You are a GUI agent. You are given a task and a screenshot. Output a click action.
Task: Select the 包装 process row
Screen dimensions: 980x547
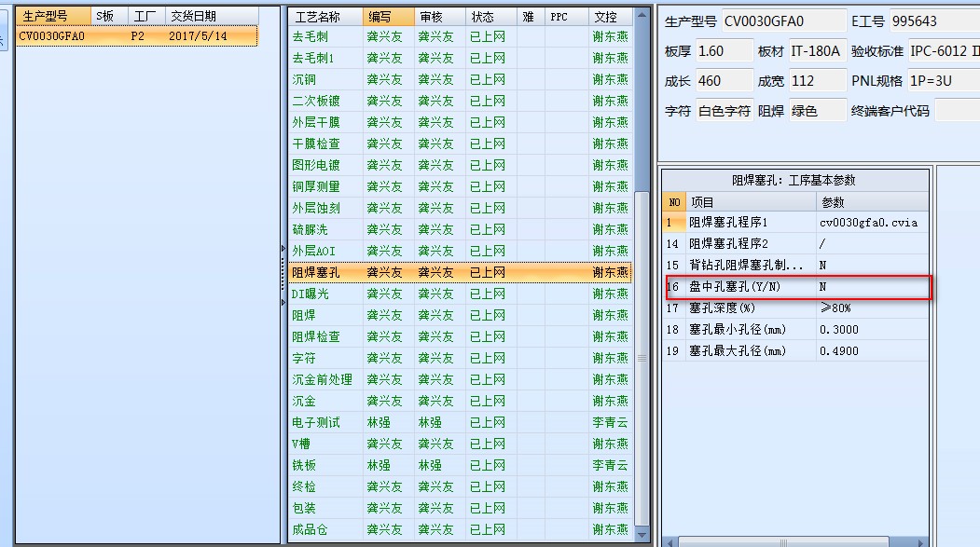[x=461, y=508]
